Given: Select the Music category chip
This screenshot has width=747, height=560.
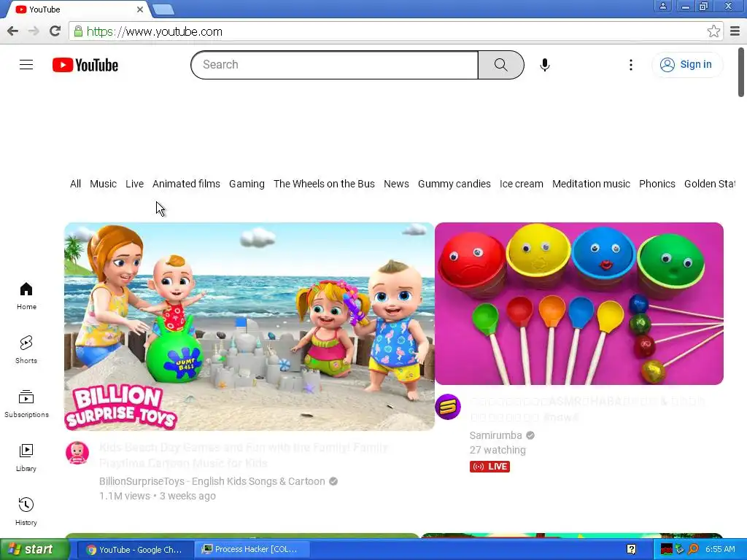Looking at the screenshot, I should coord(103,184).
